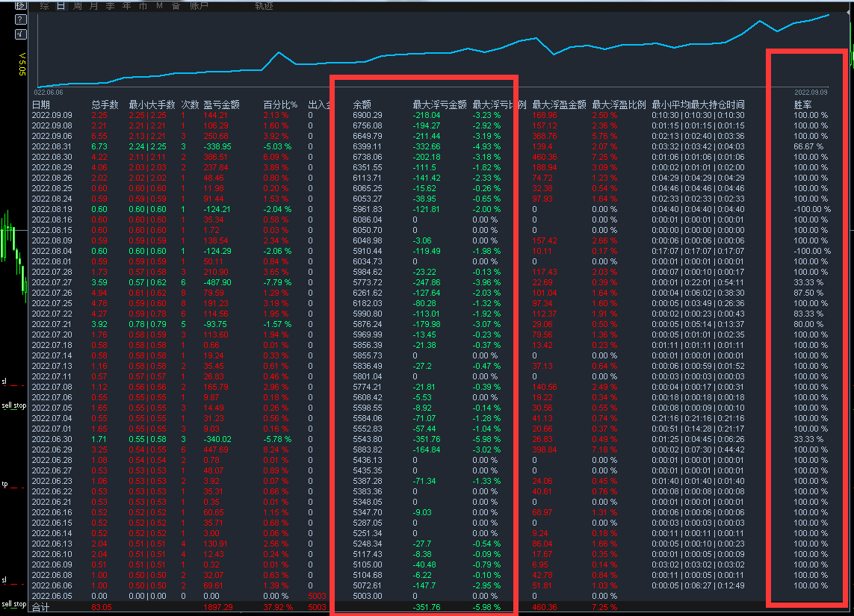Image resolution: width=854 pixels, height=616 pixels.
Task: Click the floating loss ratio -4.93 %
Action: tap(486, 146)
